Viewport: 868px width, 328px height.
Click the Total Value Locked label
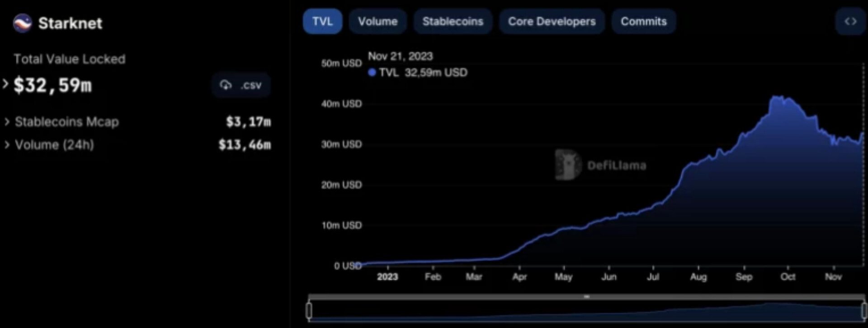[x=70, y=59]
